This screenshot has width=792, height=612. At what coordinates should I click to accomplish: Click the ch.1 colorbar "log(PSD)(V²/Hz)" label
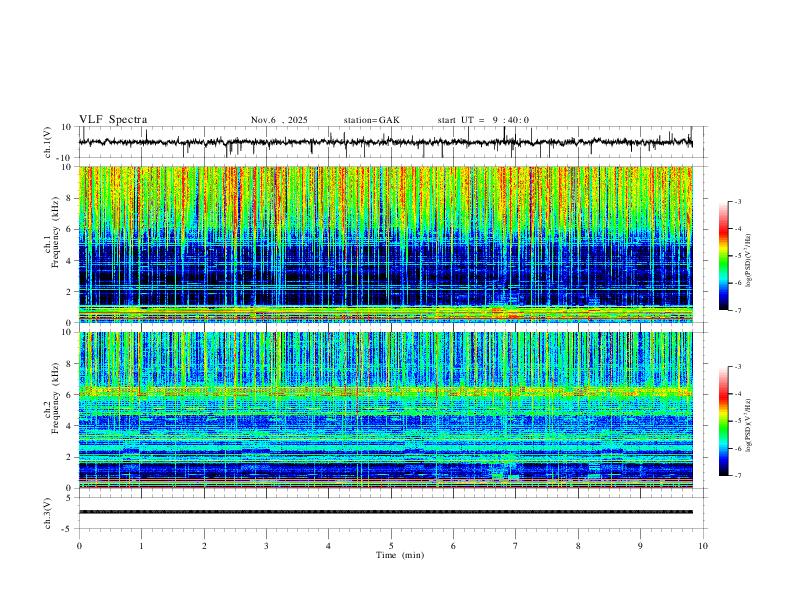tap(749, 261)
